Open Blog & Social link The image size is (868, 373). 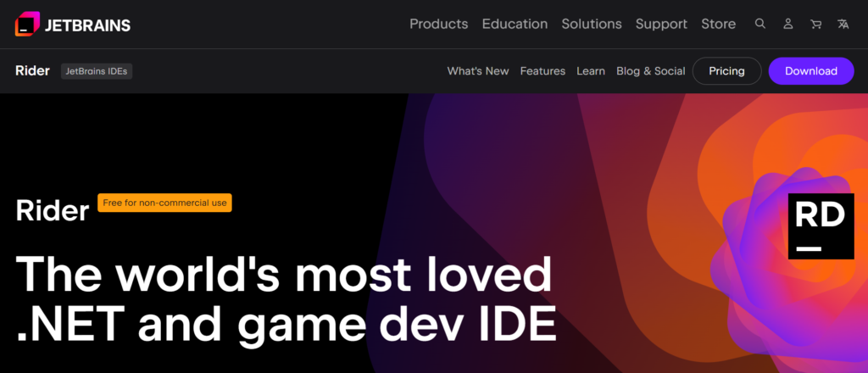click(650, 71)
